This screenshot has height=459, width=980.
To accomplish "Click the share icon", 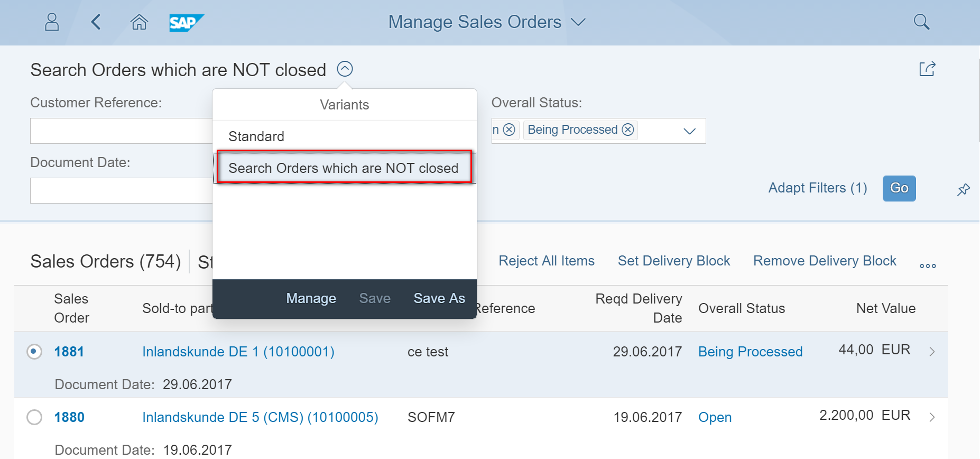I will click(927, 69).
